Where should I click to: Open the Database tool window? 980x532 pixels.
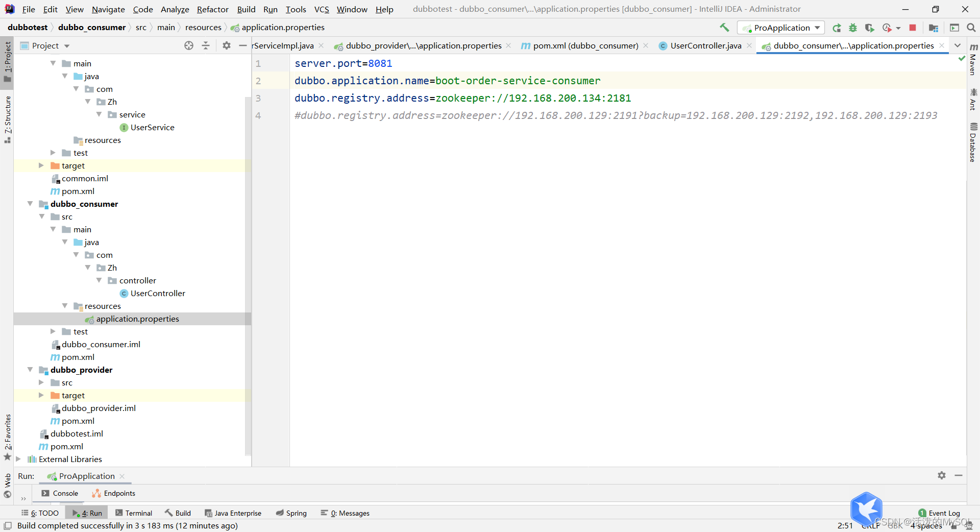pyautogui.click(x=973, y=142)
